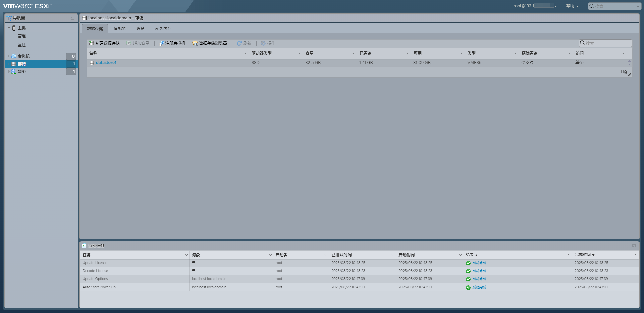Toggle the pin icon on the 导航器 panel

[x=72, y=18]
